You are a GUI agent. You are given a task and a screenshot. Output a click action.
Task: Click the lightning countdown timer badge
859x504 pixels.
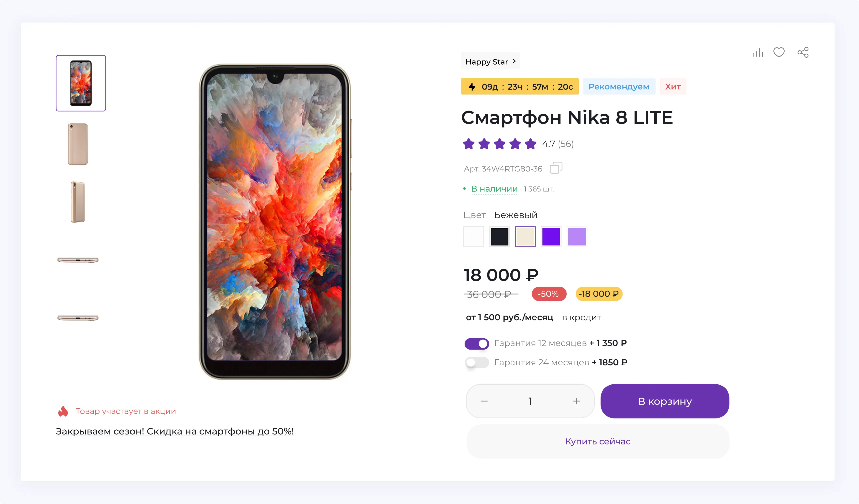(520, 87)
